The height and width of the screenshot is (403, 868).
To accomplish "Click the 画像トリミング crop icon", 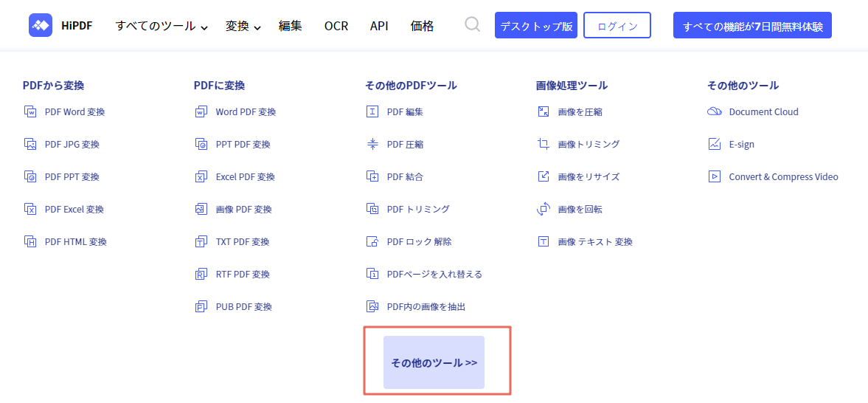I will (x=544, y=144).
